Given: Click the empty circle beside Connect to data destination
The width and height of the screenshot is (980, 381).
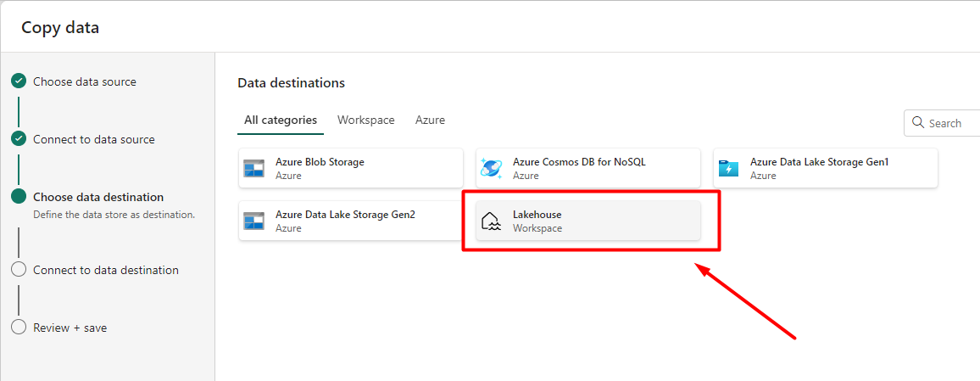Looking at the screenshot, I should 19,270.
